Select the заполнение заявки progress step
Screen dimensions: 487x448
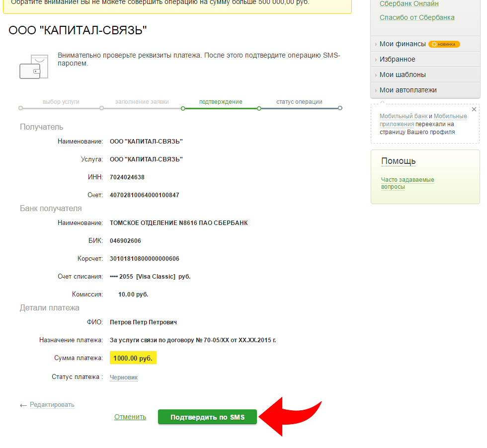tap(142, 102)
